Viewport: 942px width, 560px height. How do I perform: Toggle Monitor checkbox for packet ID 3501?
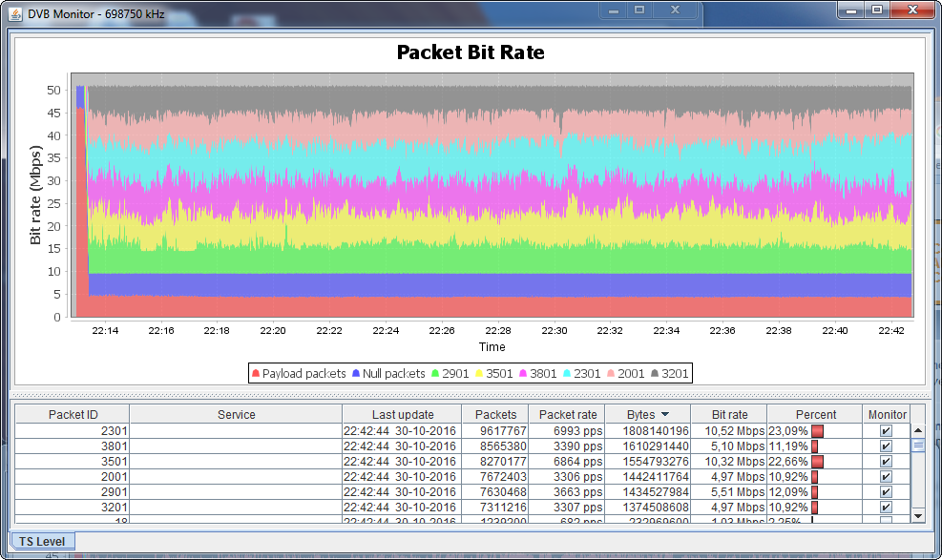click(x=886, y=462)
